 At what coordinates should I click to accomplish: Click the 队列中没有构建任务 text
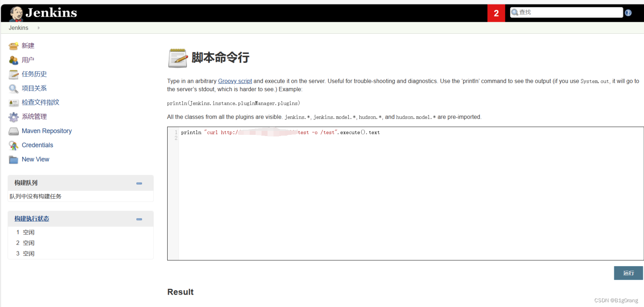(36, 196)
